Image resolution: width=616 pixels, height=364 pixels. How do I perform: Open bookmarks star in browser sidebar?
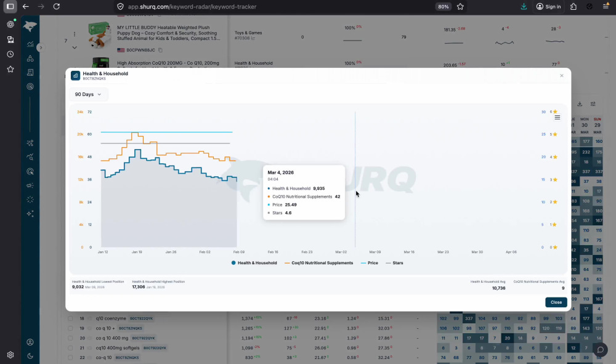(10, 69)
